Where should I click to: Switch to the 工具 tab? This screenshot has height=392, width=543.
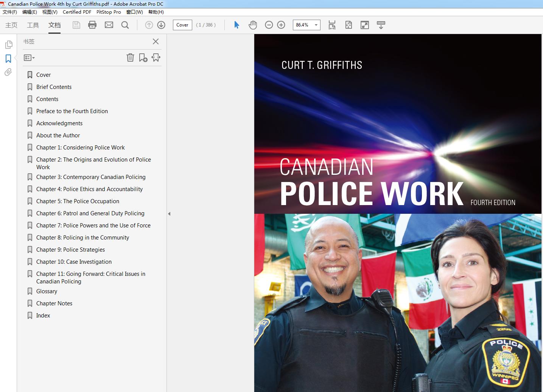[33, 25]
